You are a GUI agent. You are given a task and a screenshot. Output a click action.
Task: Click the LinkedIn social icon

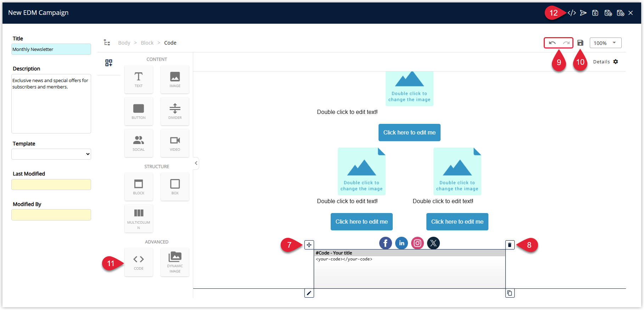tap(402, 243)
